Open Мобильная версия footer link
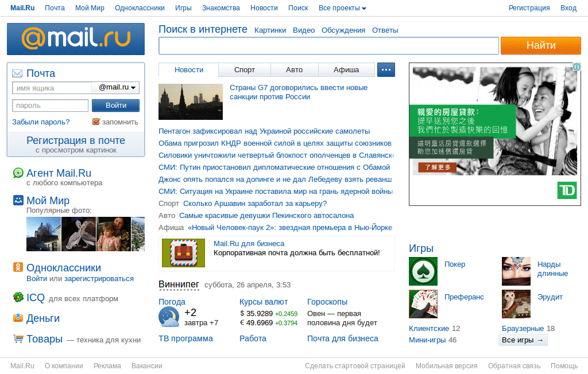Image resolution: width=588 pixels, height=374 pixels. (x=446, y=366)
